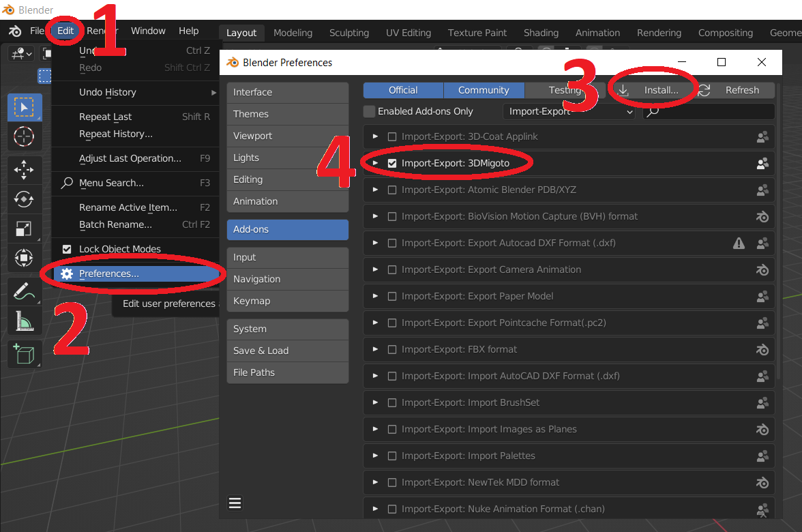
Task: Switch to the Sculpting workspace tab
Action: pyautogui.click(x=349, y=33)
